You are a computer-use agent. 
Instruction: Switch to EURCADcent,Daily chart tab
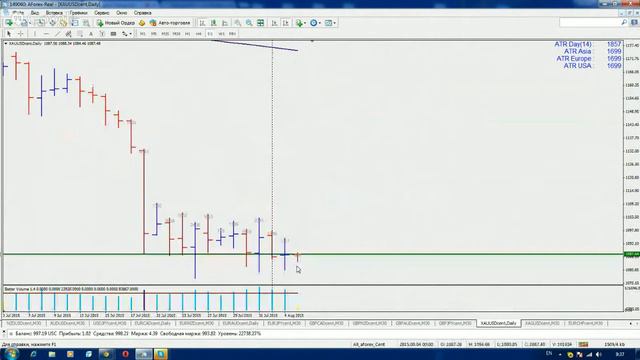153,323
